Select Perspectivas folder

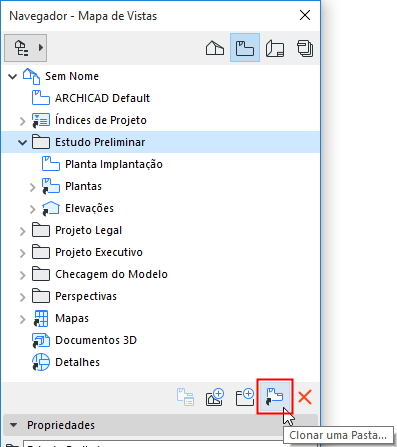coord(86,296)
